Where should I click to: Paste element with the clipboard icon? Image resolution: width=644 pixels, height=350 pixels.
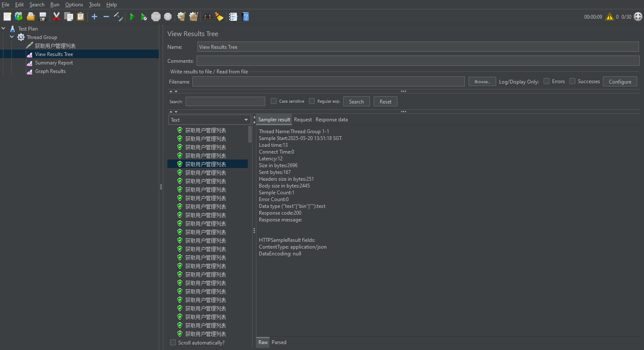click(x=80, y=17)
